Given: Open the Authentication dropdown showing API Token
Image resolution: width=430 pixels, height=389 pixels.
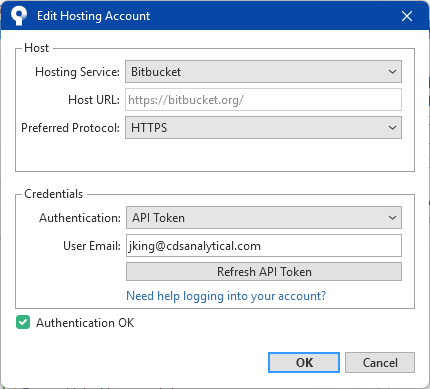Looking at the screenshot, I should click(x=264, y=218).
